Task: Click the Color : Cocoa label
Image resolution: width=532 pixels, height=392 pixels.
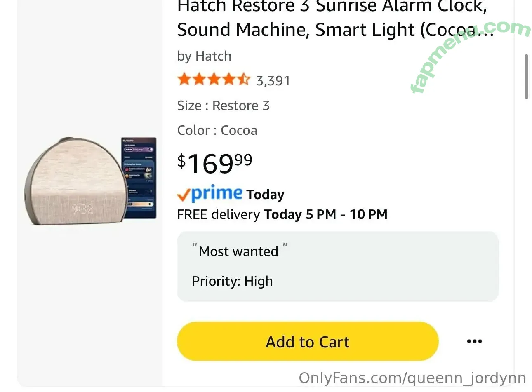Action: pos(217,130)
